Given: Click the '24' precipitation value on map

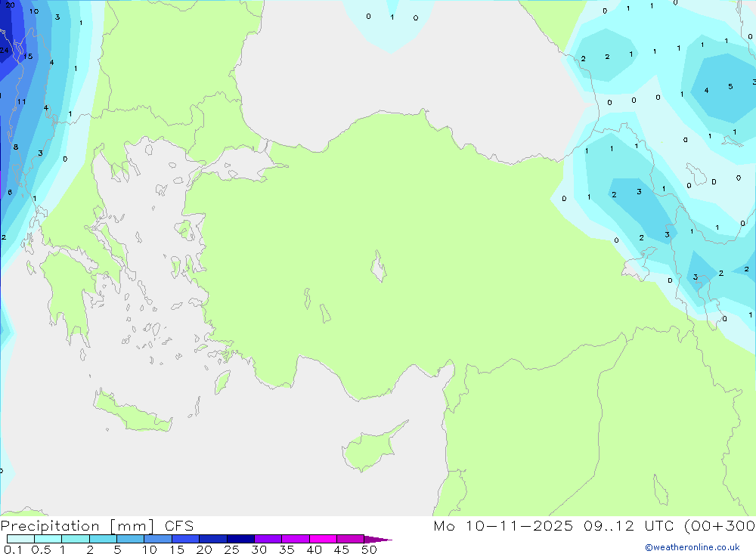Looking at the screenshot, I should point(5,50).
